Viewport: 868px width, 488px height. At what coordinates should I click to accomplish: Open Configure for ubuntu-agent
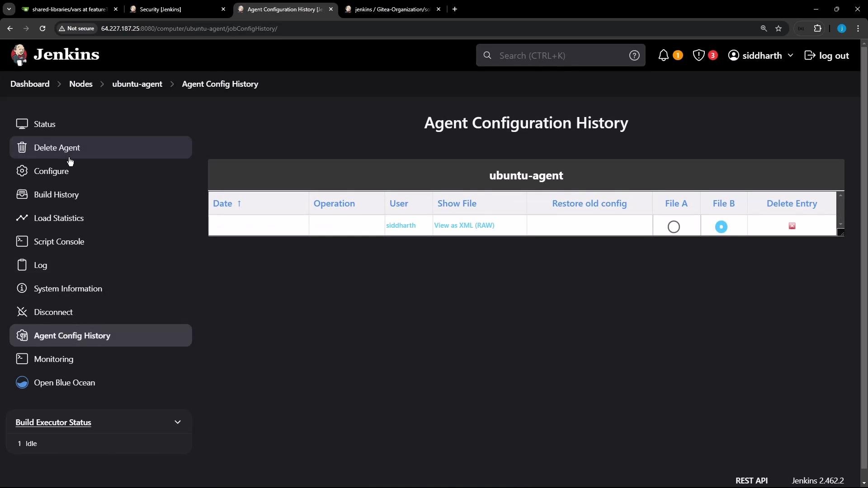pyautogui.click(x=100, y=171)
